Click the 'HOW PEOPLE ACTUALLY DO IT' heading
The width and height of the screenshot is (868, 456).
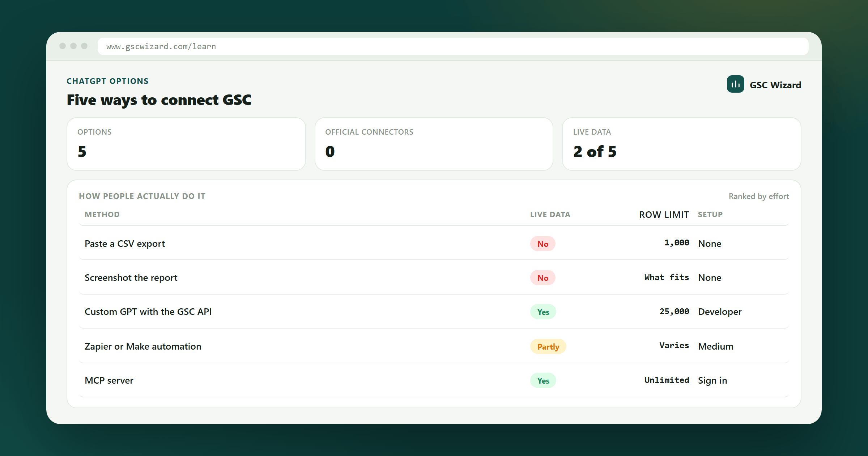coord(142,196)
